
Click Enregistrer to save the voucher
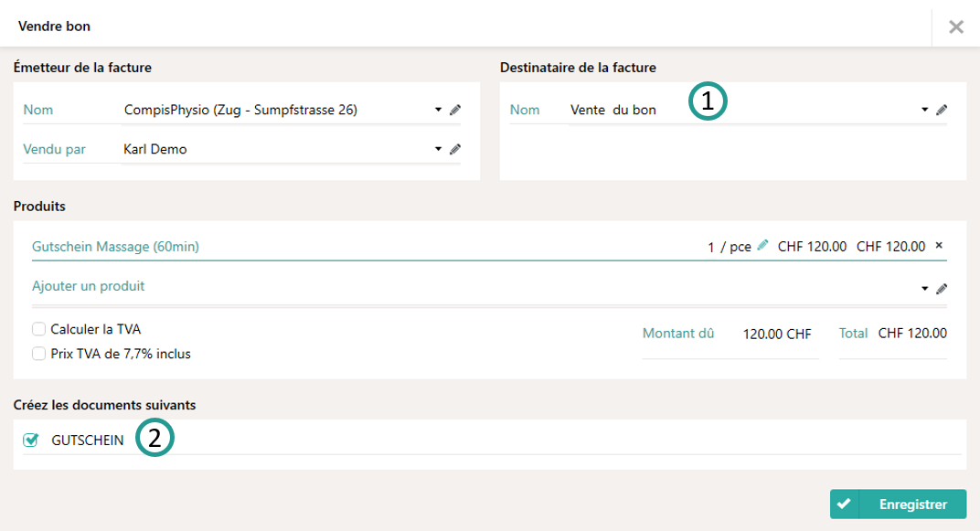[x=898, y=504]
